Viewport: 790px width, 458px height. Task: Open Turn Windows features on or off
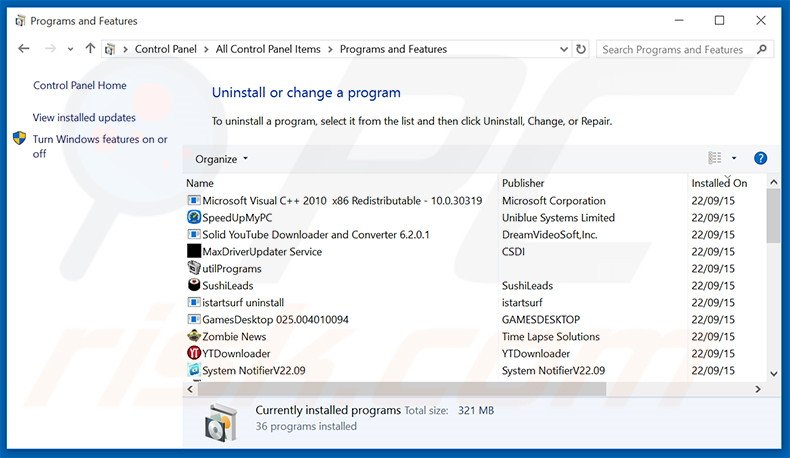100,146
